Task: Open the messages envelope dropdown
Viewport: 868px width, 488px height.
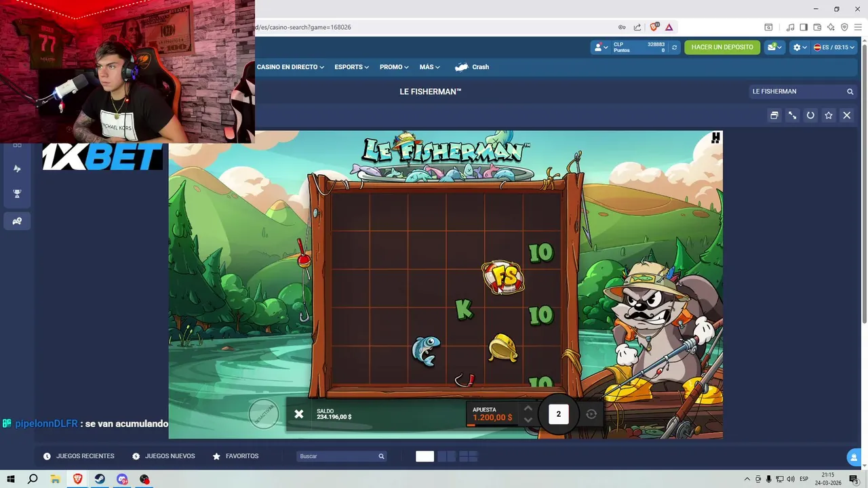Action: coord(774,47)
